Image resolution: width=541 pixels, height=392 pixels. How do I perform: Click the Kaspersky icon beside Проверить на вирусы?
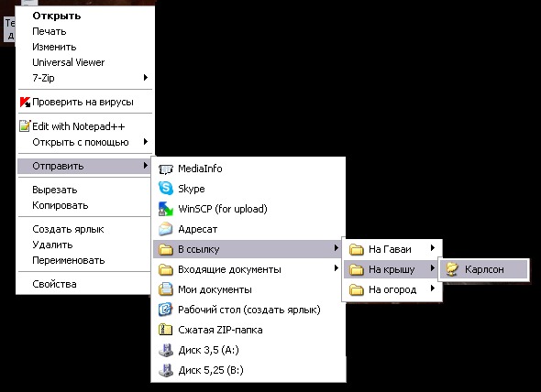coord(25,102)
